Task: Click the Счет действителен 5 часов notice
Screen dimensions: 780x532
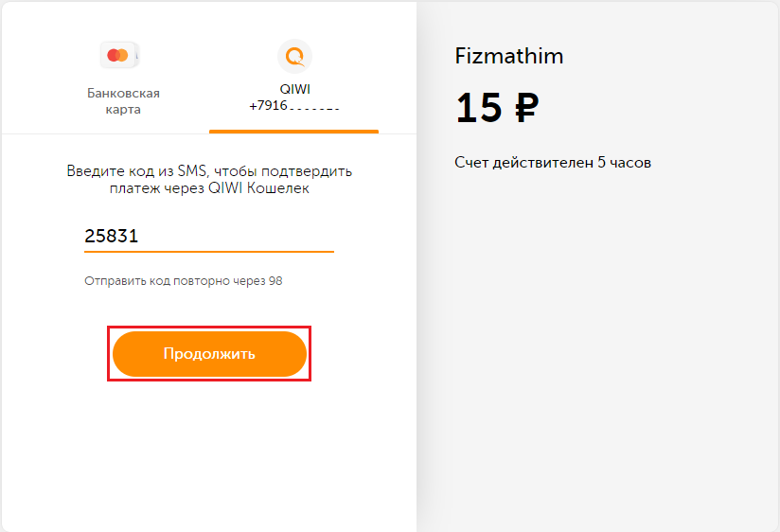Action: 553,163
